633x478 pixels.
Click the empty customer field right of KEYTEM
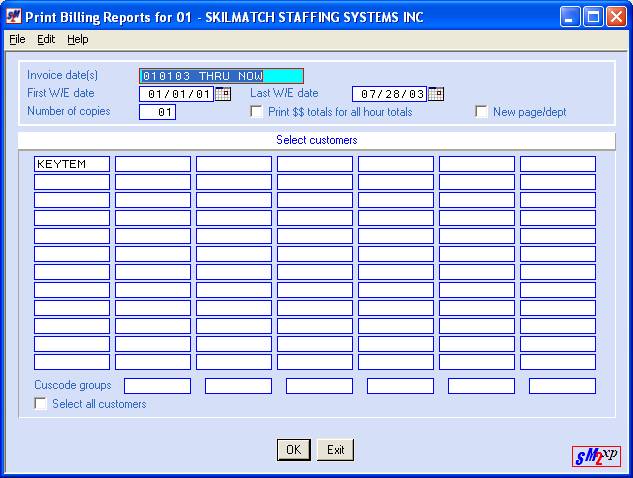[x=153, y=164]
